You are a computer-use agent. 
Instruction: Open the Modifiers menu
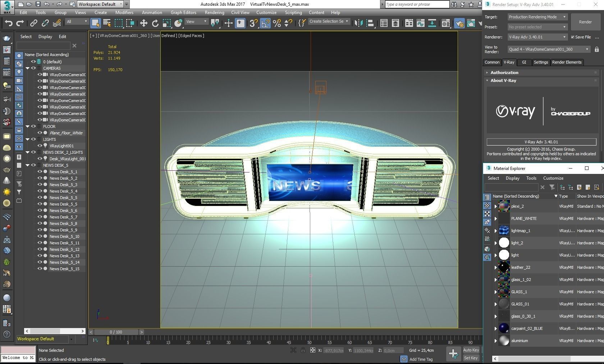[124, 13]
